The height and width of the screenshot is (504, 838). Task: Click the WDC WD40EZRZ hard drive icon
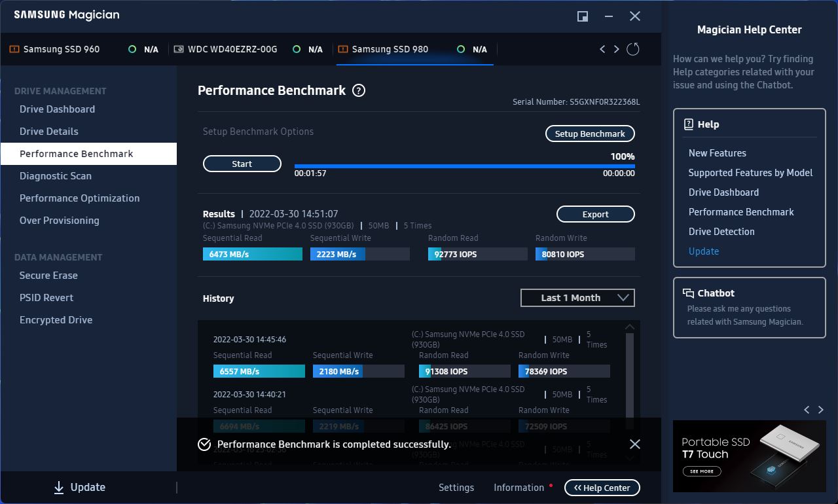[179, 49]
